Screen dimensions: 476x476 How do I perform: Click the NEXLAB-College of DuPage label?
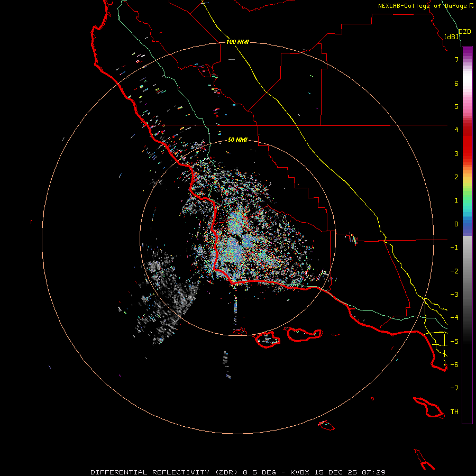pos(425,6)
